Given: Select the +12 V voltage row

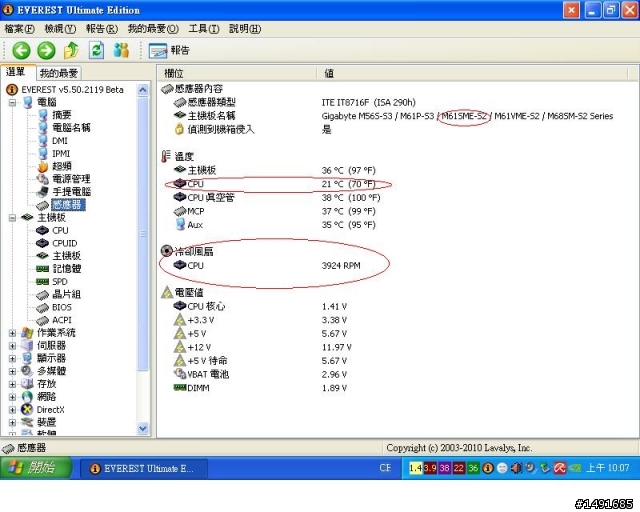Looking at the screenshot, I should pyautogui.click(x=262, y=347).
